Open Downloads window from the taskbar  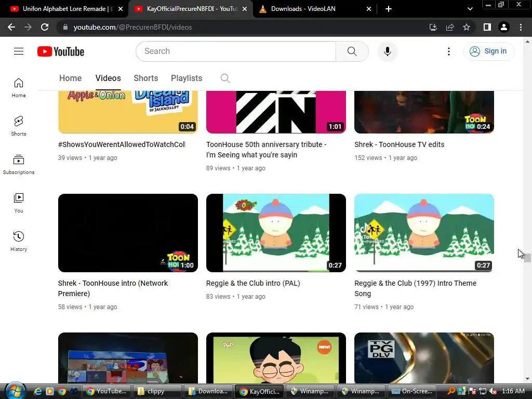(208, 391)
